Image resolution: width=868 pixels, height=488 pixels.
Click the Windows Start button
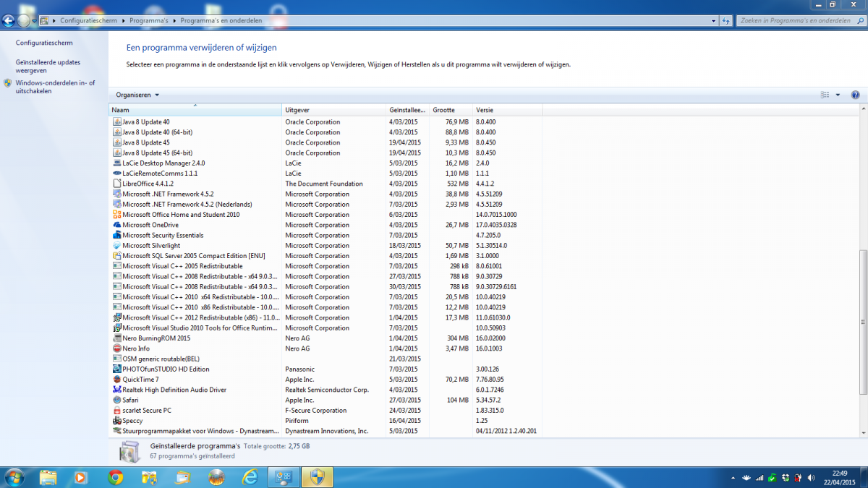point(14,477)
